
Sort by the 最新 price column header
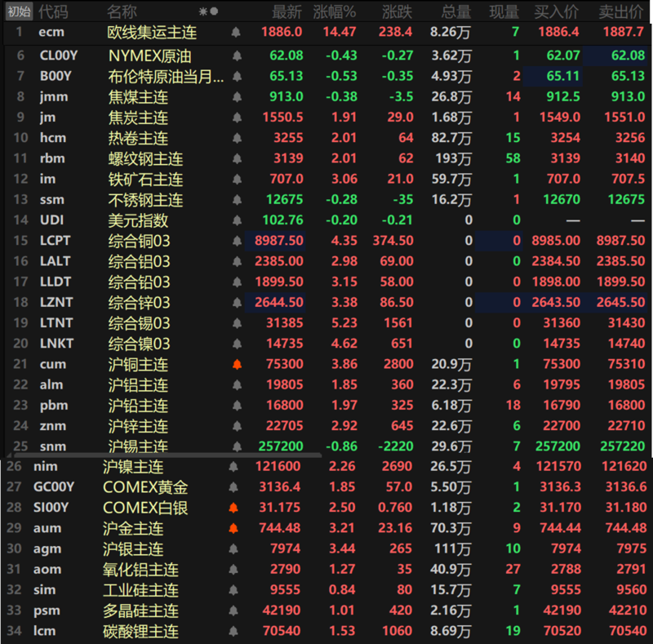pos(287,11)
